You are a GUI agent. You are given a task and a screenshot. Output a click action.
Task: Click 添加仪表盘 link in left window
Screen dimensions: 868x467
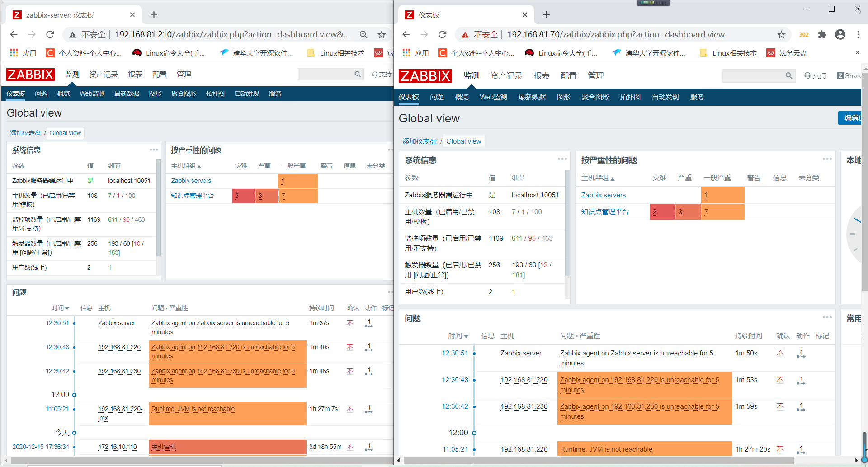(25, 133)
